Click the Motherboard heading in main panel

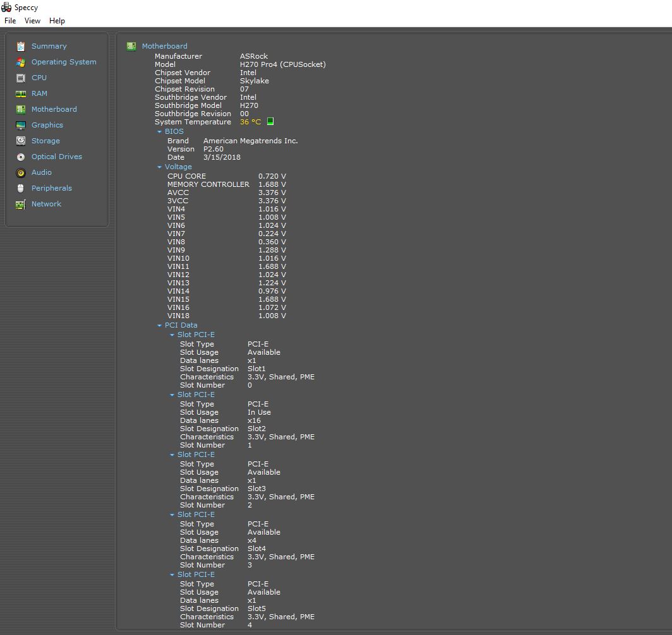point(164,46)
